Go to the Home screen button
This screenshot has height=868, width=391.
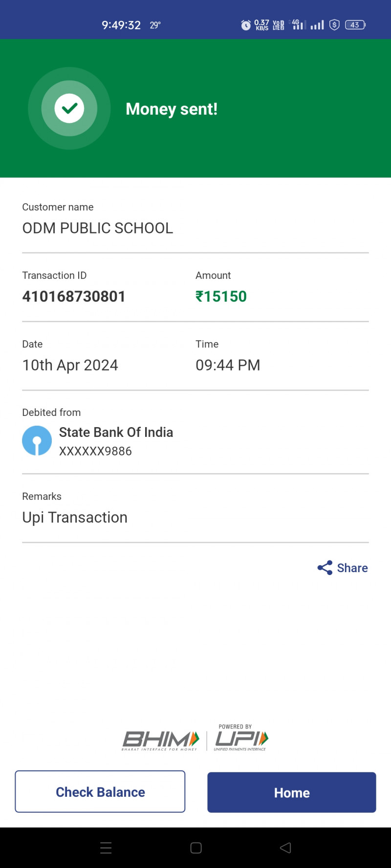click(292, 792)
